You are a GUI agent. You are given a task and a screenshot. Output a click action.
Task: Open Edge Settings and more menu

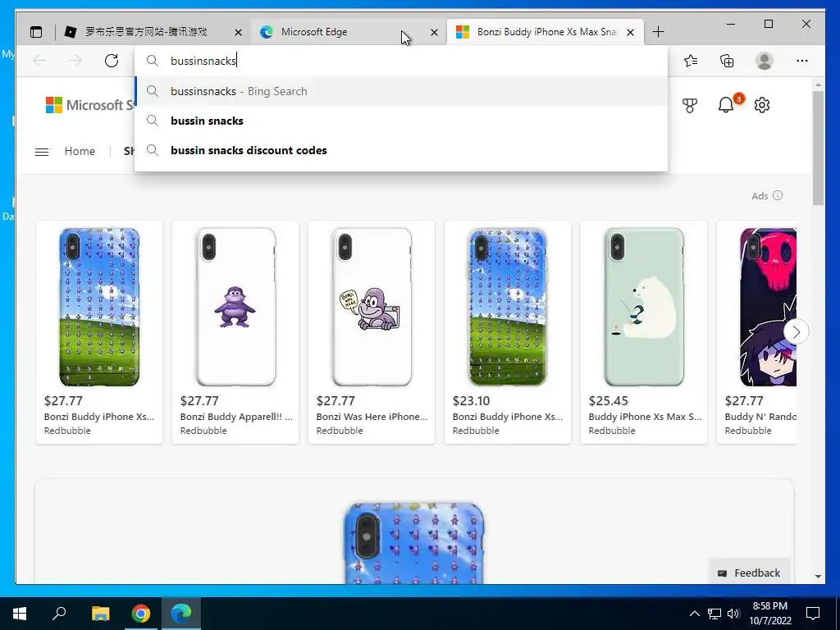802,61
